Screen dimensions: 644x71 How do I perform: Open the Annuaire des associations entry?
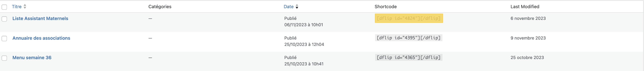coord(41,38)
